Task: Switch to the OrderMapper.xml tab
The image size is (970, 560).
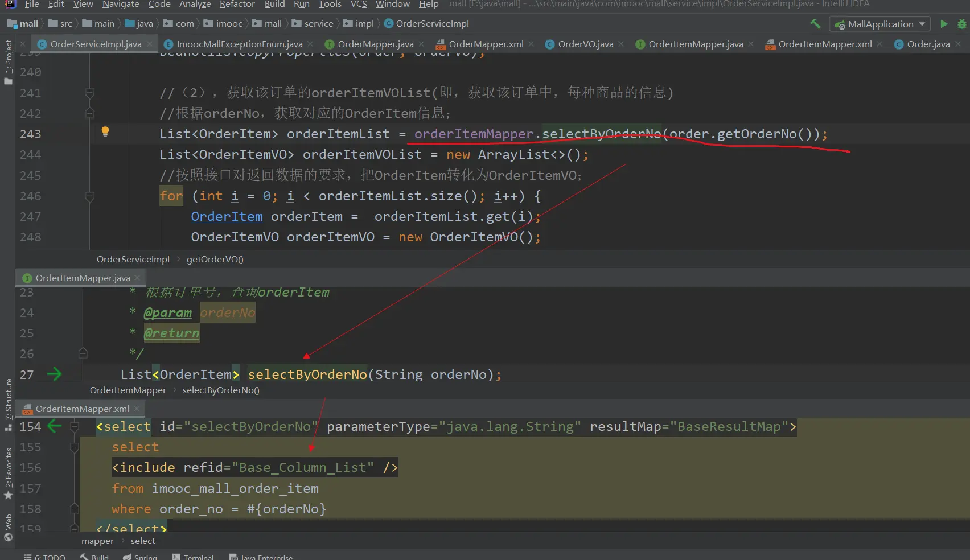Action: [x=486, y=44]
